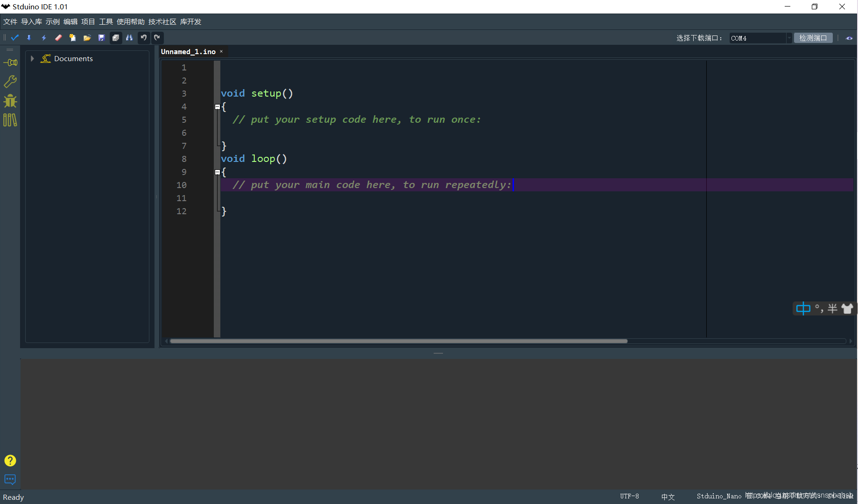Click the void setup() code line
The height and width of the screenshot is (504, 858).
257,93
